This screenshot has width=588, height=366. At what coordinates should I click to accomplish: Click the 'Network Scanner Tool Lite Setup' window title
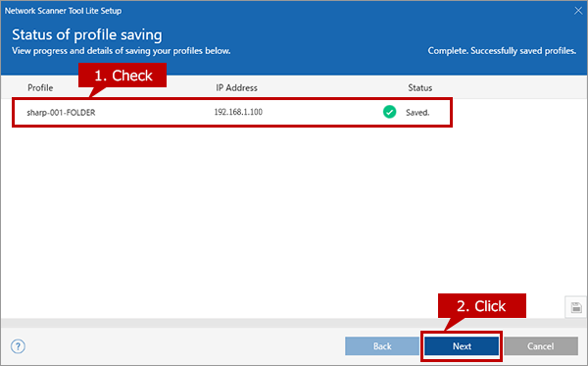[x=63, y=11]
